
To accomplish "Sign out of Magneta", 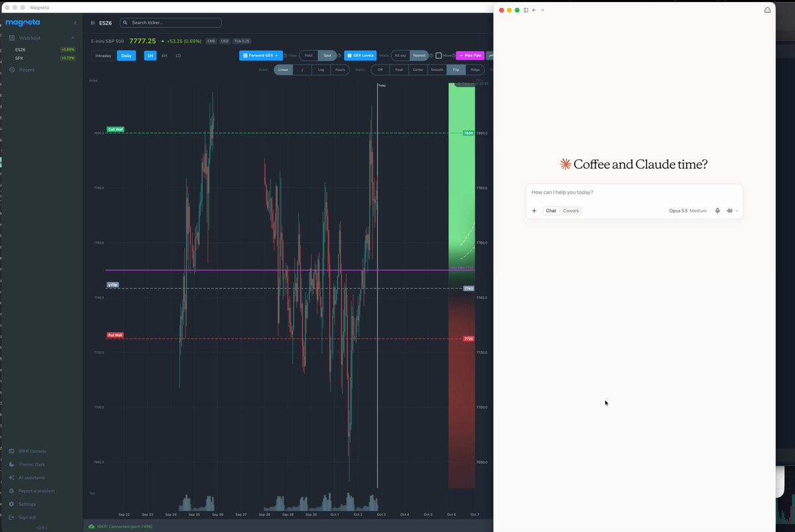I will tap(23, 517).
